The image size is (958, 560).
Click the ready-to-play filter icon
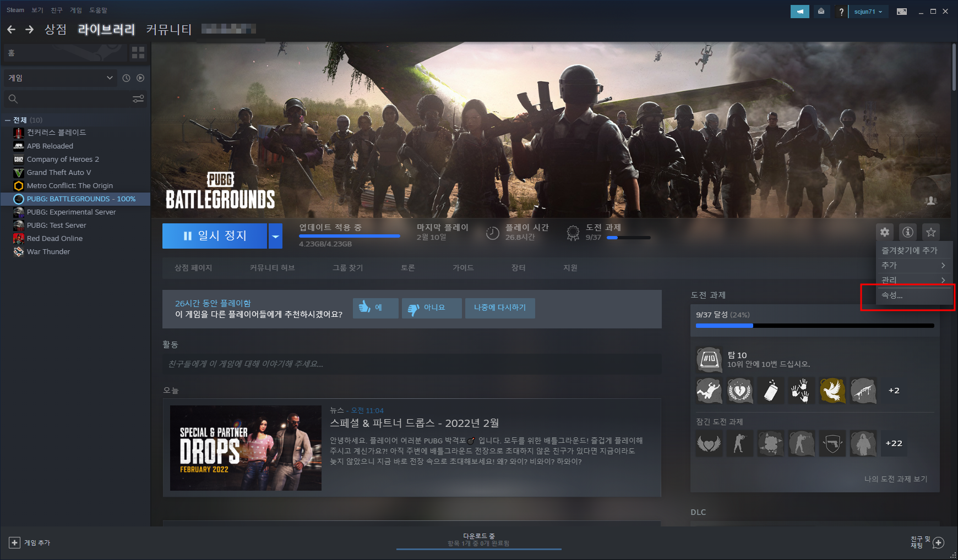(140, 78)
